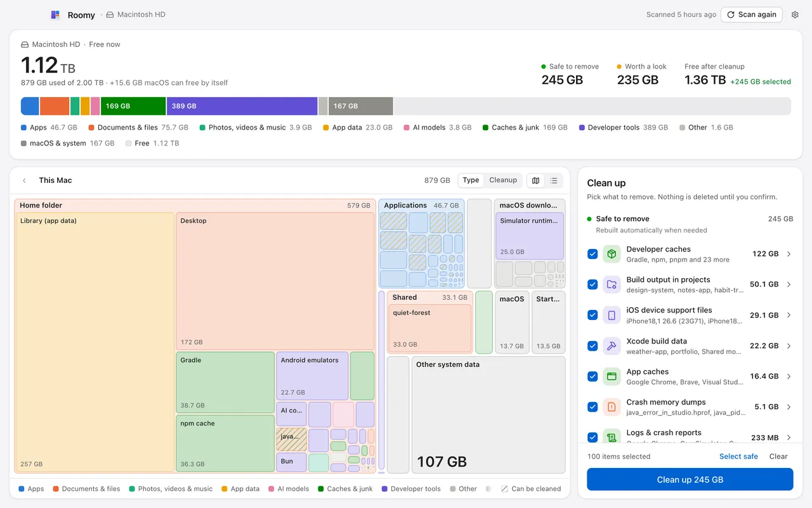Screen dimensions: 812x508
Task: Uncheck Build output in projects checkbox
Action: [593, 284]
